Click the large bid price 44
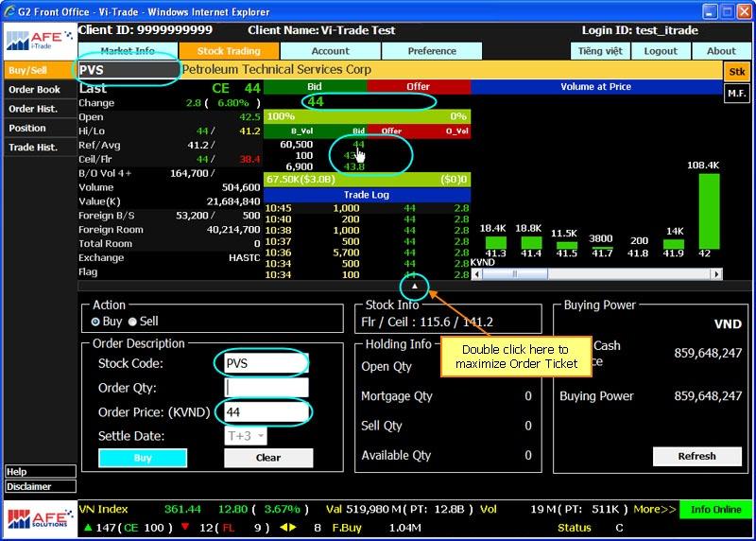Image resolution: width=756 pixels, height=541 pixels. pyautogui.click(x=316, y=102)
